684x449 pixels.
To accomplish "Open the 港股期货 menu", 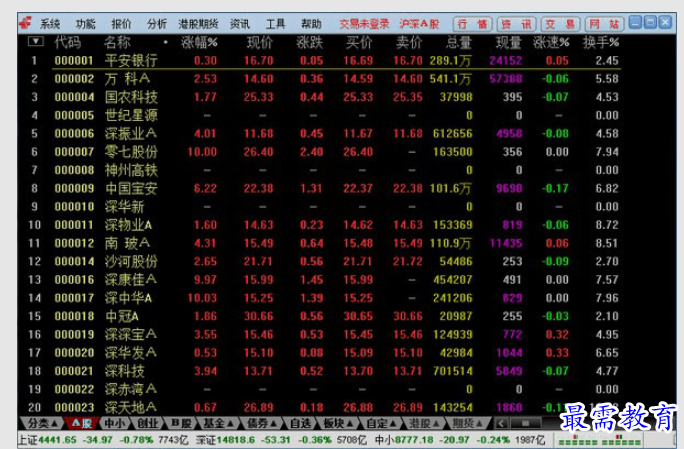I will [x=198, y=24].
